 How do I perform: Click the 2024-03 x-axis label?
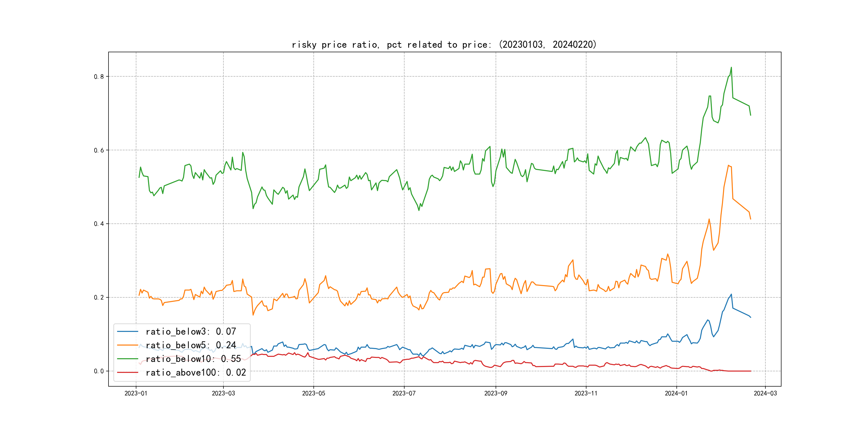tap(765, 393)
